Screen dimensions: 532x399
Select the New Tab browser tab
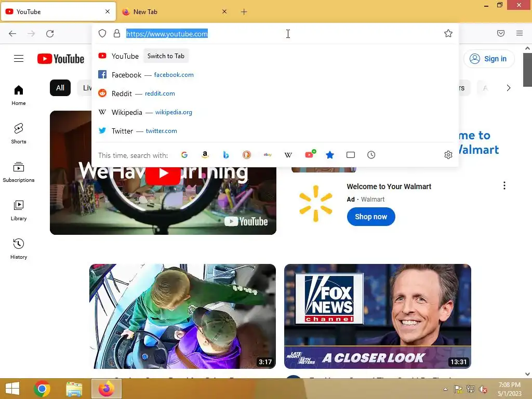[x=174, y=11]
